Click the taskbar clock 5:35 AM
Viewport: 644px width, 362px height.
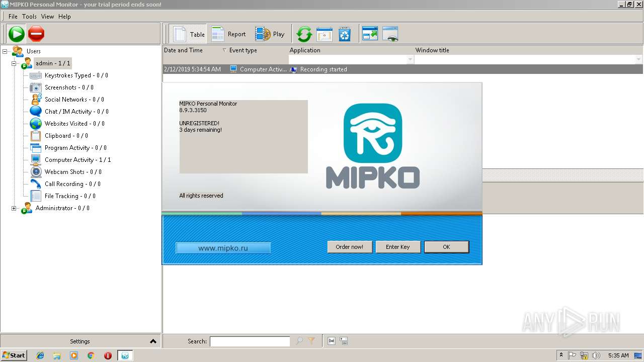pyautogui.click(x=618, y=355)
